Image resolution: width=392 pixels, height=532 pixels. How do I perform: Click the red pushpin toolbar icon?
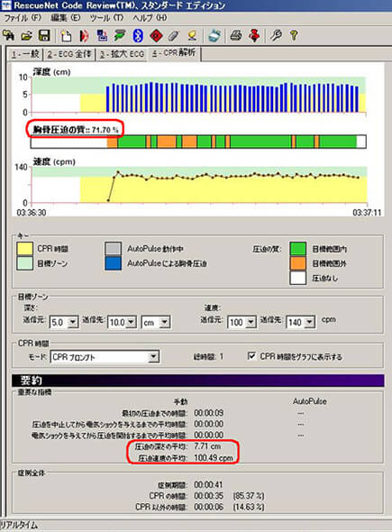(x=254, y=35)
